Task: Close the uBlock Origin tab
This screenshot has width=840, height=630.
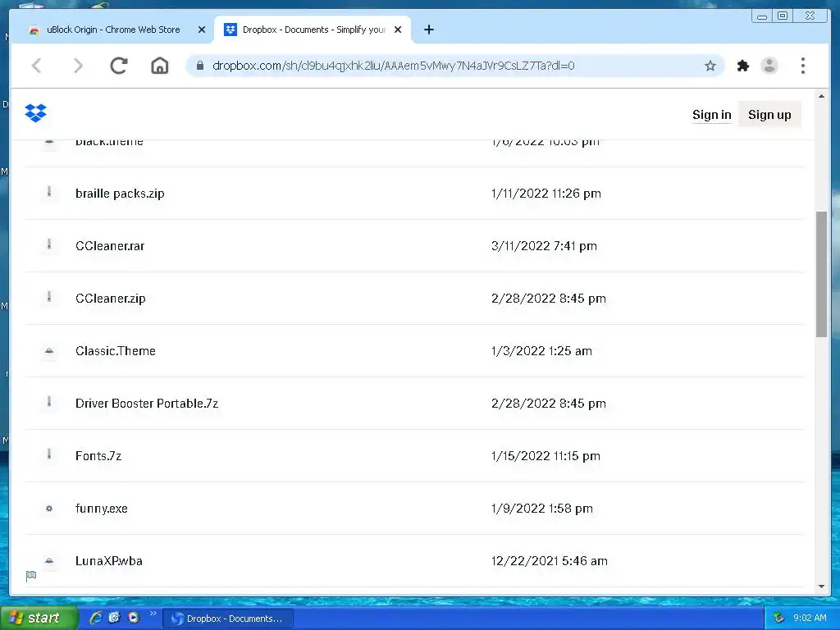Action: coord(202,30)
